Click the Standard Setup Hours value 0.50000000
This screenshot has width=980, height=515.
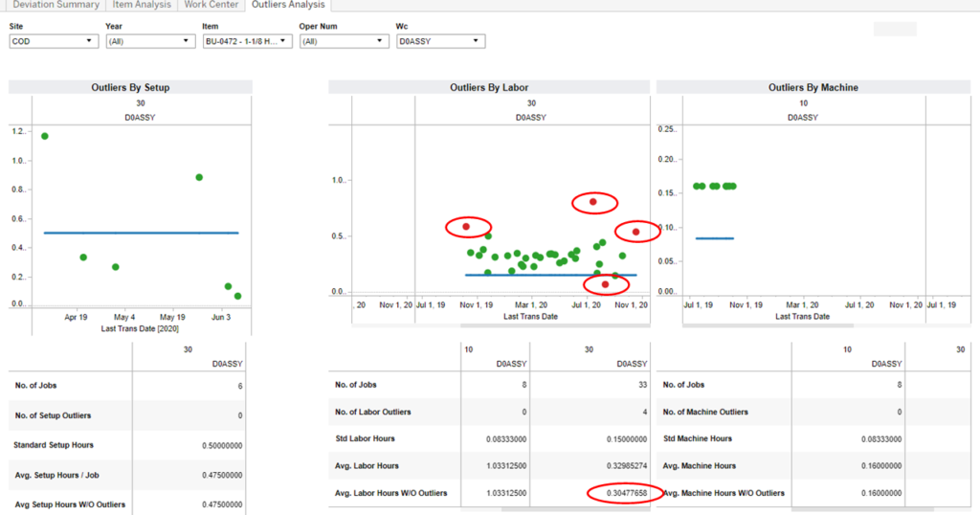tap(222, 446)
